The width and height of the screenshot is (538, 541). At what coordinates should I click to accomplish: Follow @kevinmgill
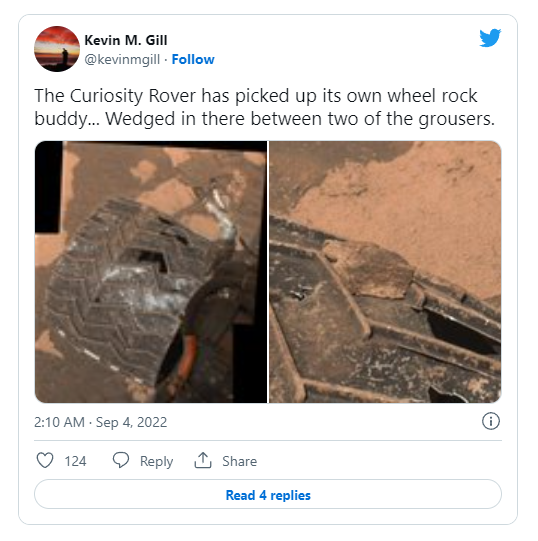(193, 59)
